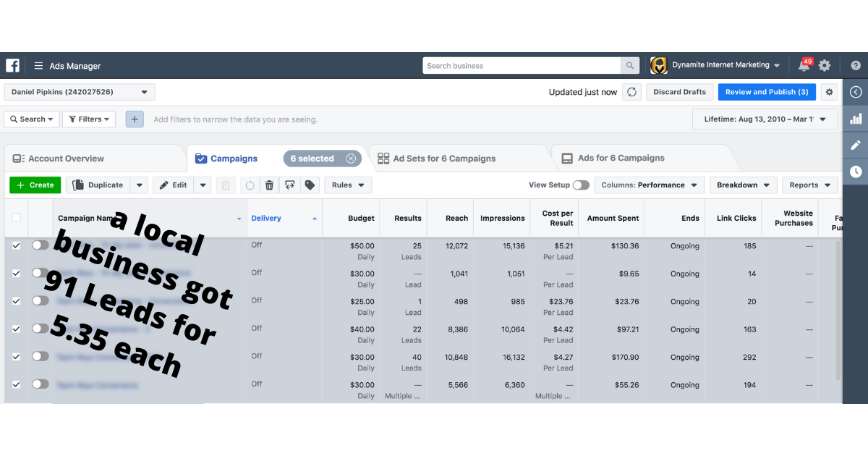Click the Search business input field
868x456 pixels.
522,66
